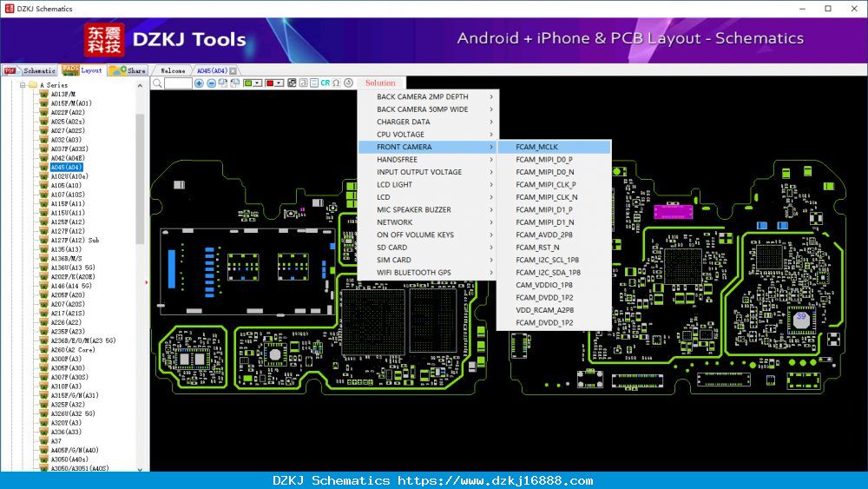
Task: Select A015F/M(A01) in the model tree
Action: tap(71, 103)
